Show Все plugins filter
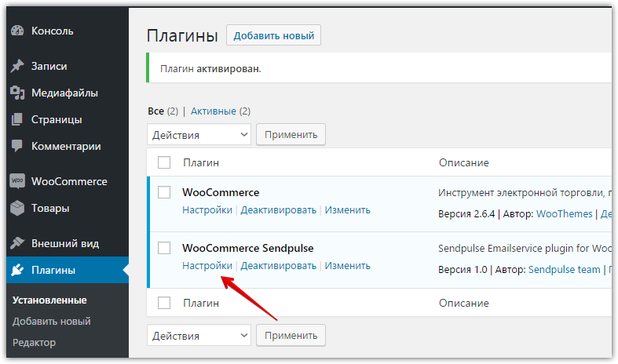 155,111
